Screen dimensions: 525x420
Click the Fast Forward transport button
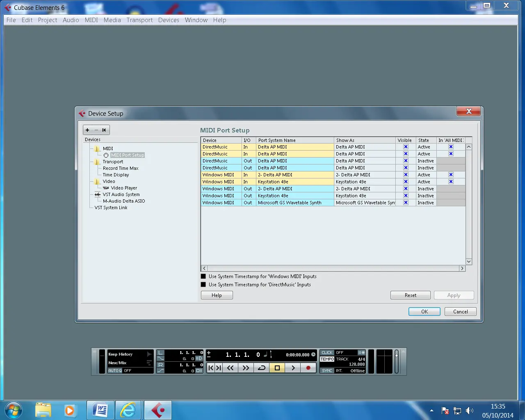[246, 368]
